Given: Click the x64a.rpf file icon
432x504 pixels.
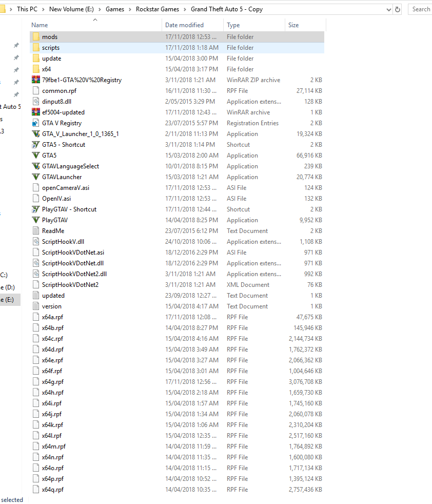Looking at the screenshot, I should (36, 317).
